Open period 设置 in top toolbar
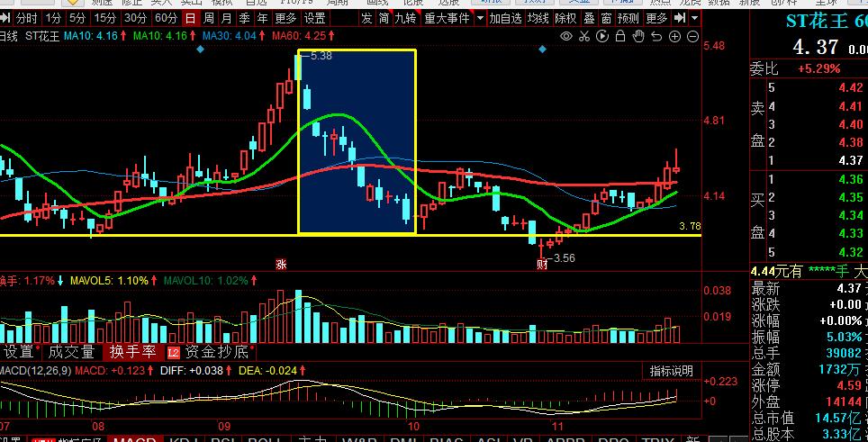This screenshot has height=442, width=868. point(315,18)
